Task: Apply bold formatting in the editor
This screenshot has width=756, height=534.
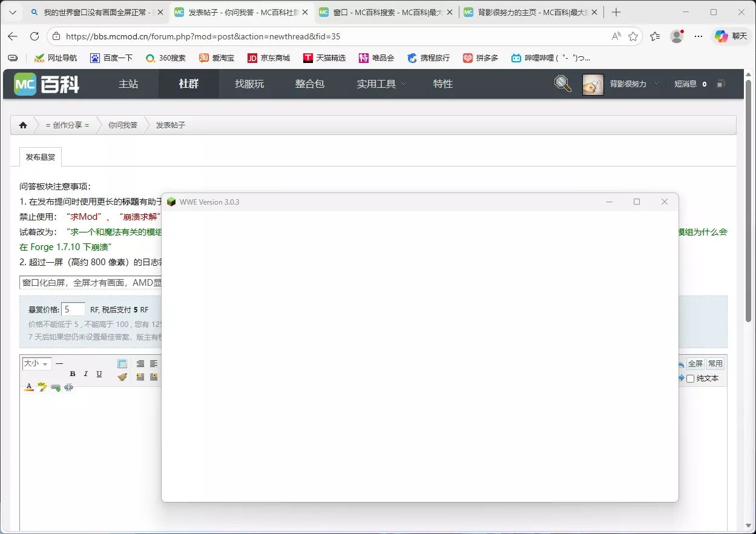Action: coord(72,374)
